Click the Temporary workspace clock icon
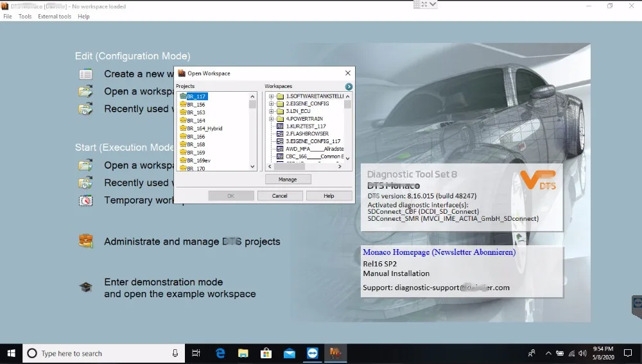Viewport: 642px width, 364px height. pos(85,200)
